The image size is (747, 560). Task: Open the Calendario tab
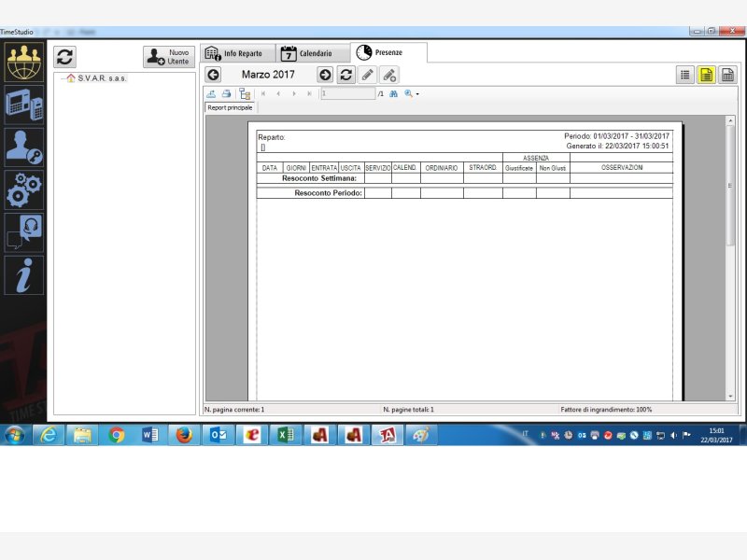307,53
